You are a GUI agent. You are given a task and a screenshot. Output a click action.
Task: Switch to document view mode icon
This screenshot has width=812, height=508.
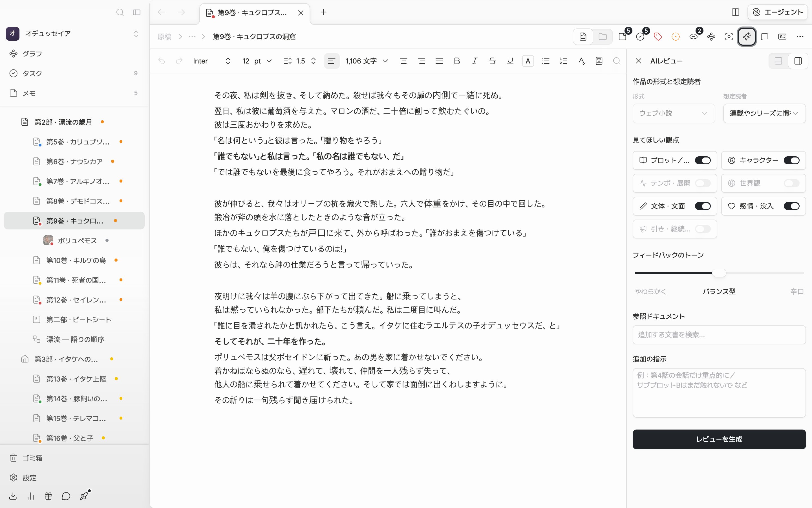pyautogui.click(x=583, y=36)
